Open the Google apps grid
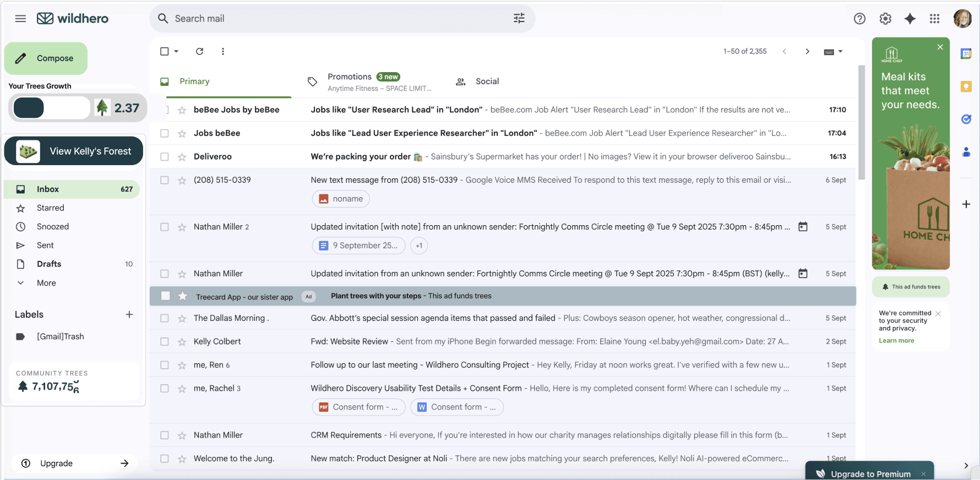Viewport: 980px width, 480px height. coord(935,19)
